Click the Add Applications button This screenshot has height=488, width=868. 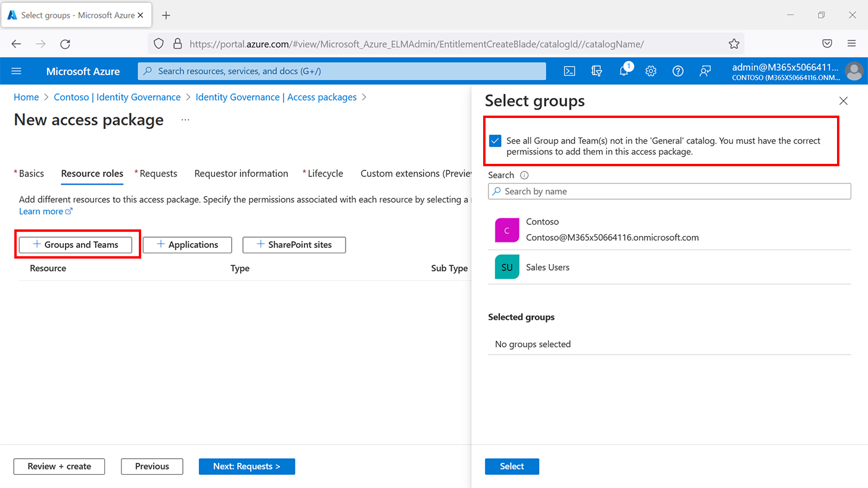coord(187,245)
